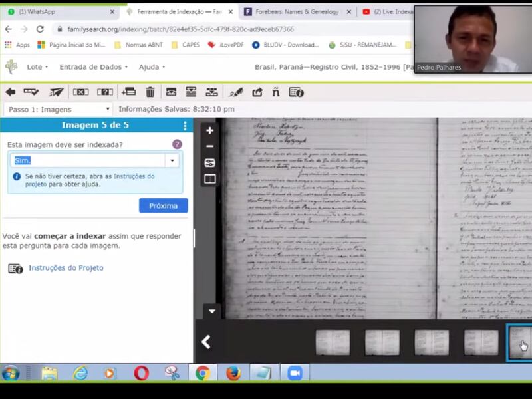Open image adjustment sliders icon
Image resolution: width=532 pixels, height=399 pixels.
[x=210, y=163]
